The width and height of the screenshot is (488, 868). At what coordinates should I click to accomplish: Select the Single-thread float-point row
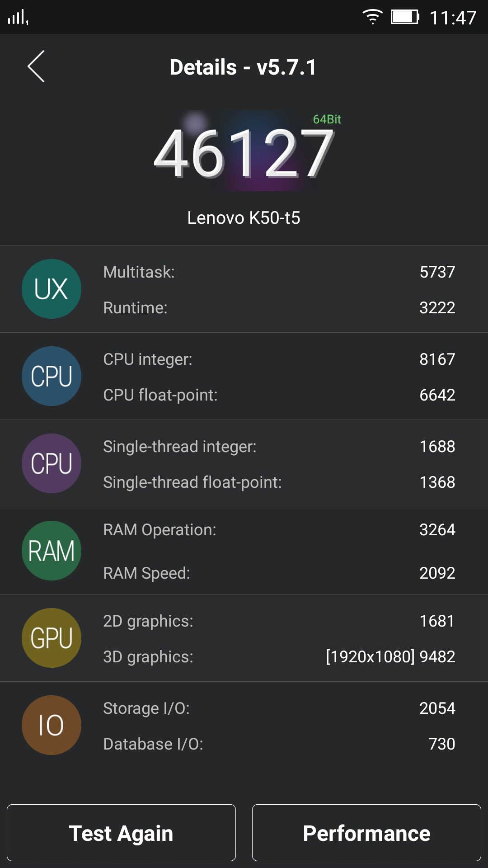278,482
